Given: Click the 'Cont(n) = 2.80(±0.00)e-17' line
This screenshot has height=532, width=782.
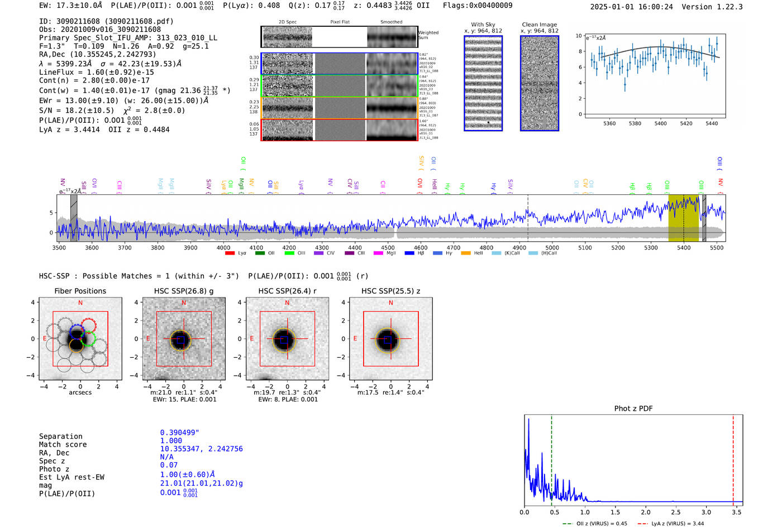Looking at the screenshot, I should (x=94, y=81).
